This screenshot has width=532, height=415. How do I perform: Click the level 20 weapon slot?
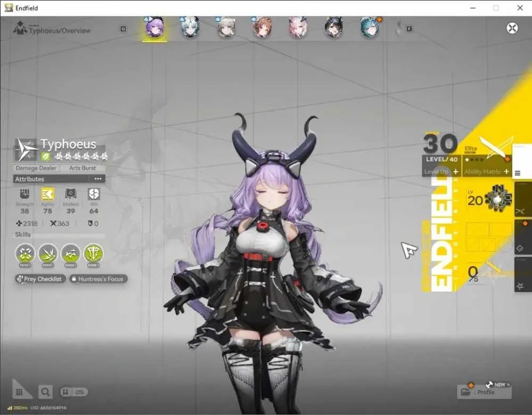coord(489,199)
